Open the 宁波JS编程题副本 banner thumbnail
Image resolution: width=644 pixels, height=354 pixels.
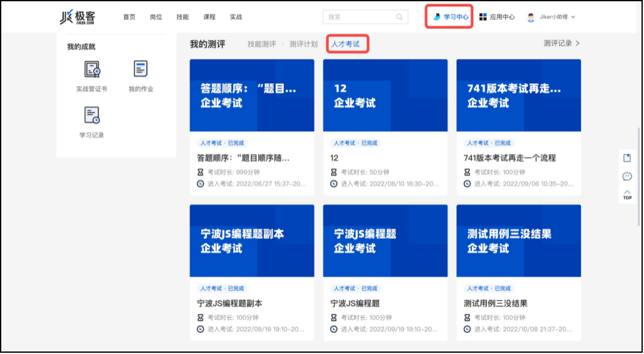click(252, 241)
